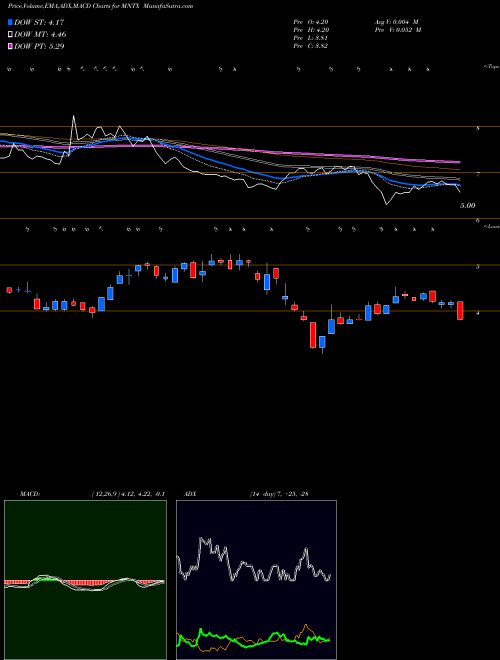
Task: Select the 'DOW PT: 5.29' legend label
Action: click(x=39, y=46)
